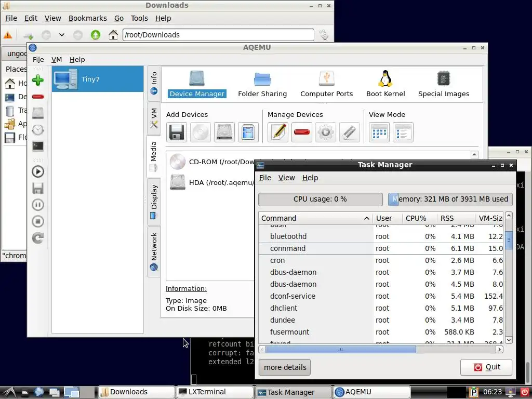
Task: Open AQEMU File menu
Action: (38, 59)
